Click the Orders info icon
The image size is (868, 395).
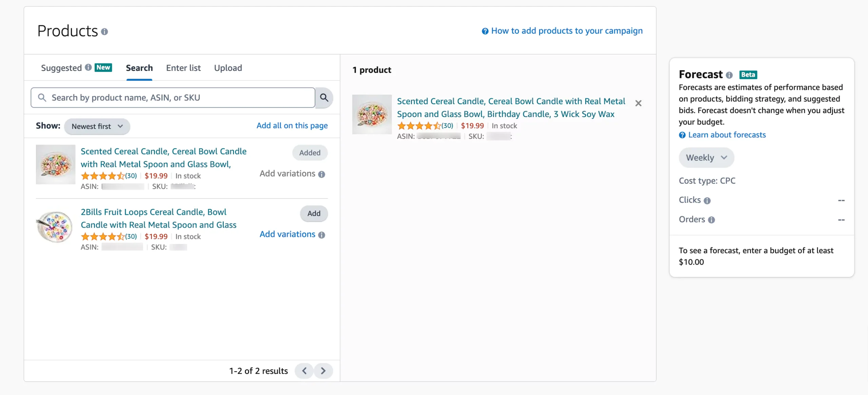click(711, 220)
